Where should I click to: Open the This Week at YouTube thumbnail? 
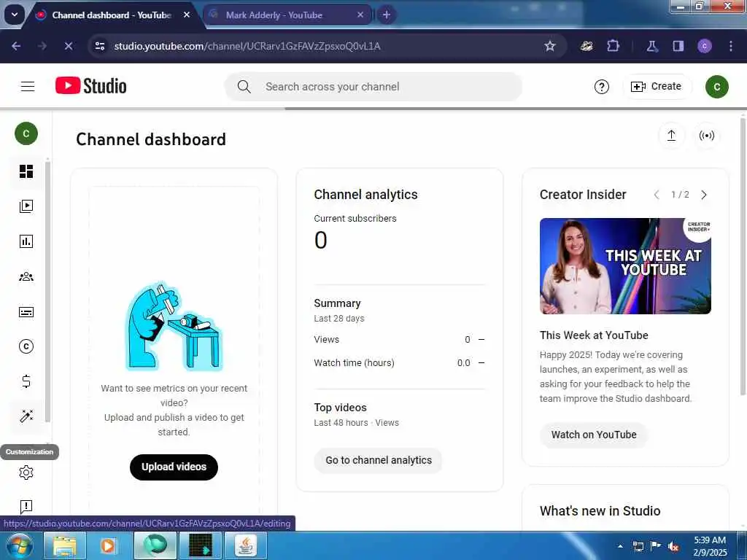coord(625,266)
